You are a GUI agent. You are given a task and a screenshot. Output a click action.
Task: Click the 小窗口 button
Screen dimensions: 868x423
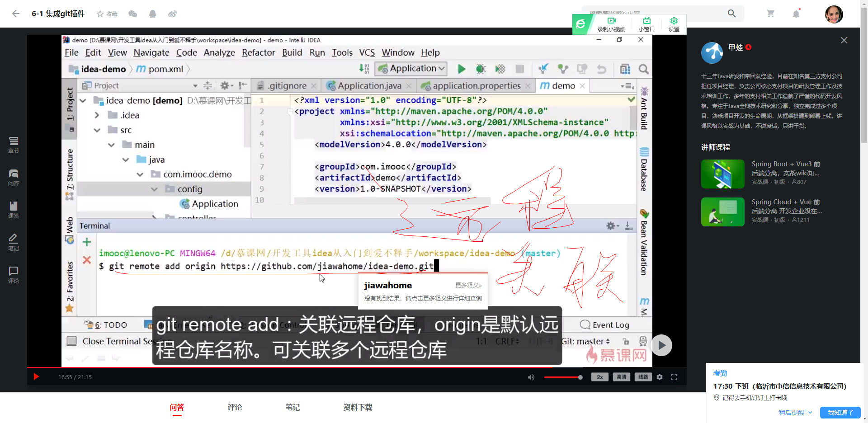[646, 24]
